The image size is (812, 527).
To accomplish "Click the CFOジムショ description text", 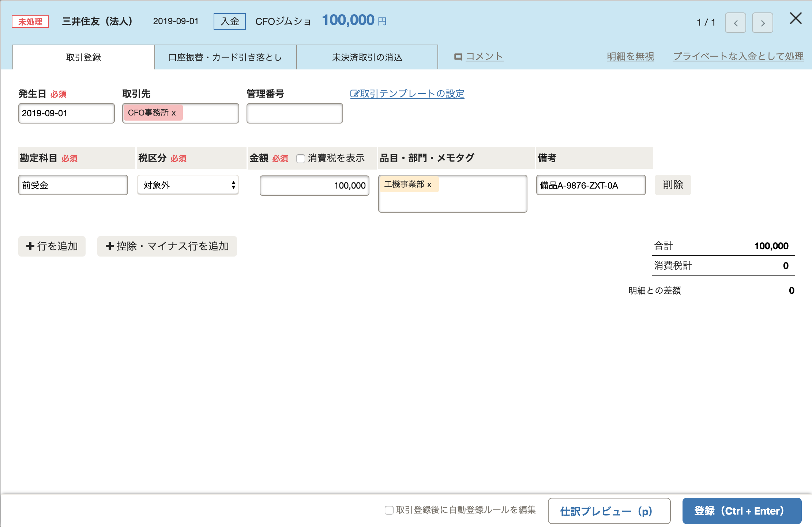I will 283,22.
